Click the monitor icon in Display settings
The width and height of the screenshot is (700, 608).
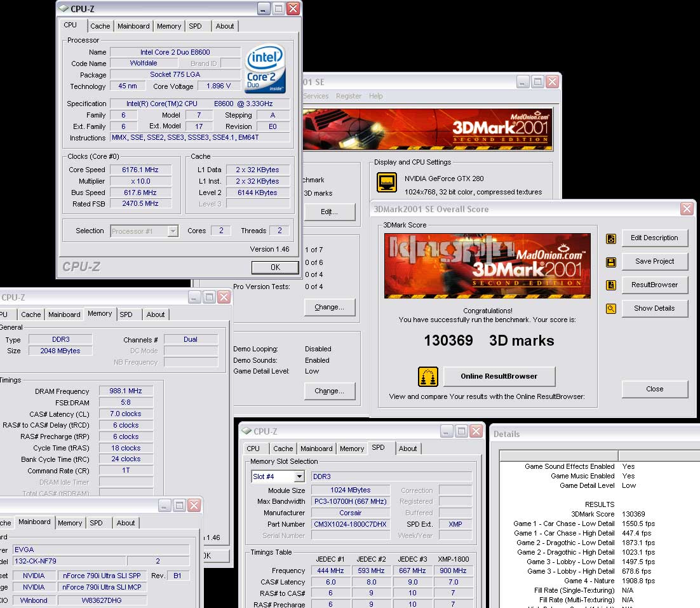(x=387, y=182)
